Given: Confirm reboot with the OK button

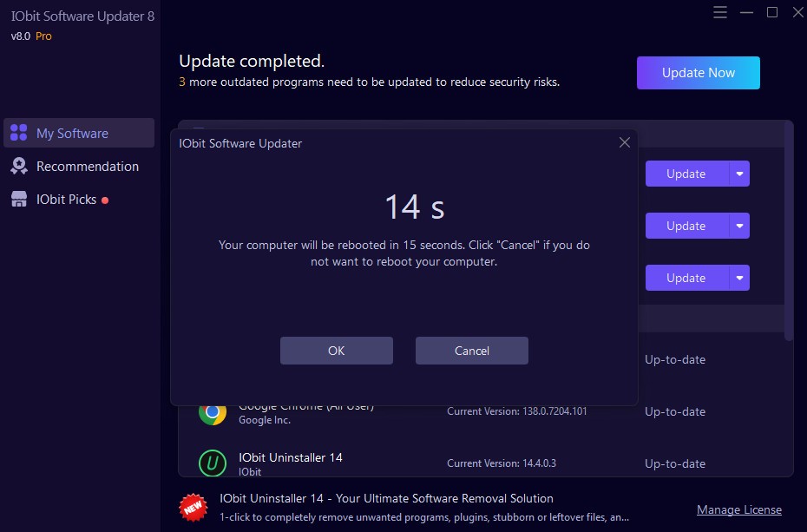Looking at the screenshot, I should click(336, 351).
